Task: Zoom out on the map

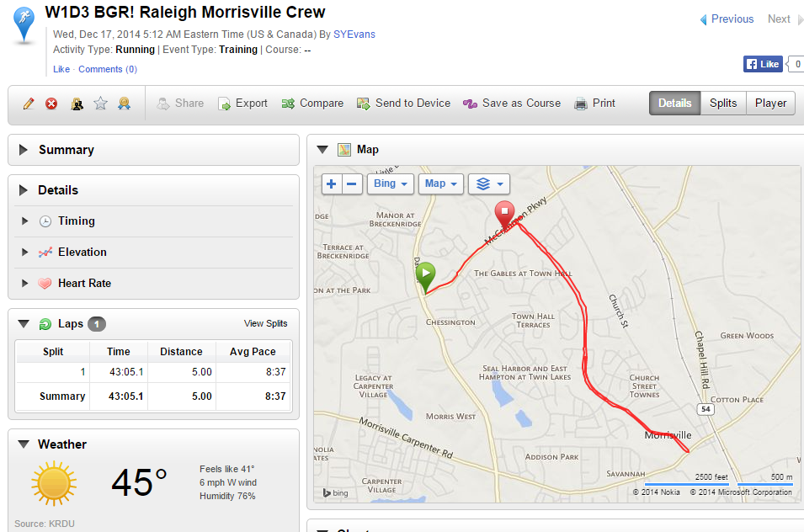Action: click(353, 184)
